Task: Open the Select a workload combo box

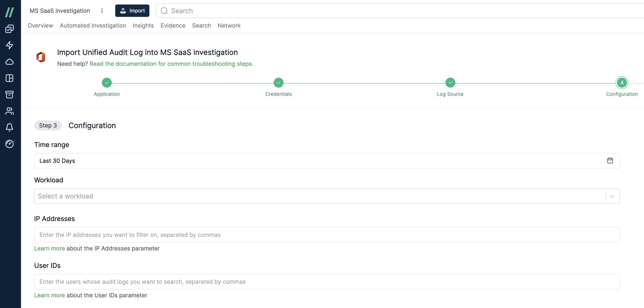Action: [327, 196]
